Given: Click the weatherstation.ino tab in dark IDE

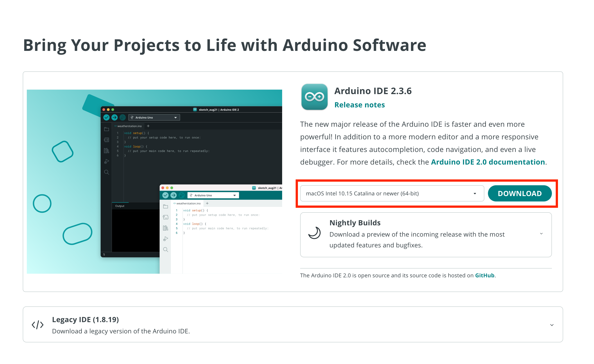Looking at the screenshot, I should click(x=129, y=126).
